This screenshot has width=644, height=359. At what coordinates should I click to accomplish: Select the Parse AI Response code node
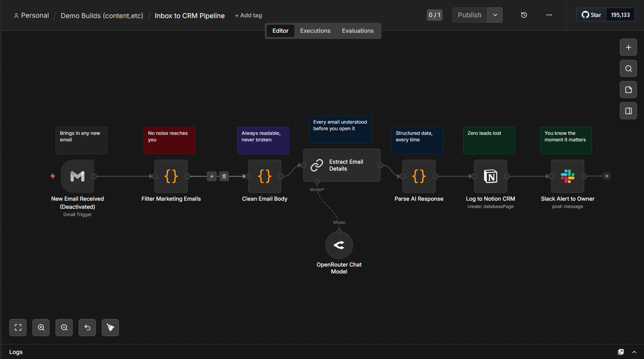click(419, 176)
